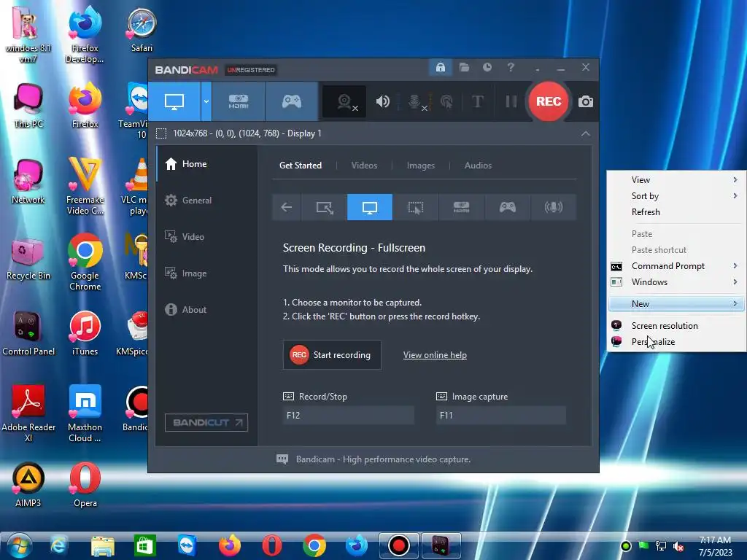The height and width of the screenshot is (560, 747).
Task: Open output folder icon in title bar
Action: (x=464, y=68)
